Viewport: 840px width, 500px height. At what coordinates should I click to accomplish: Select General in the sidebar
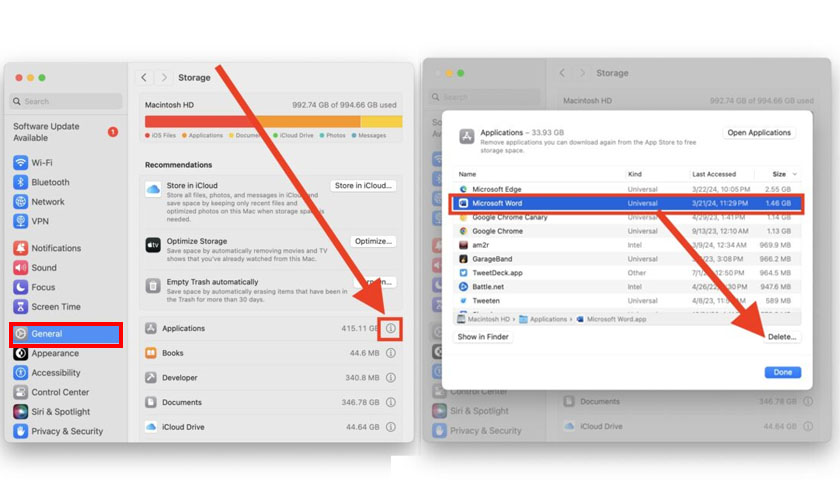[x=66, y=334]
